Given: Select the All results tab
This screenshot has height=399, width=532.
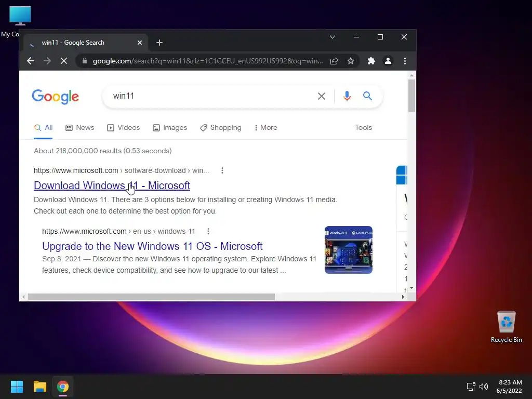Looking at the screenshot, I should [x=44, y=128].
